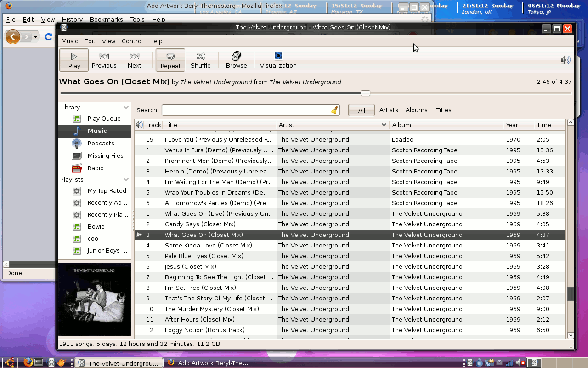Viewport: 588px width, 368px height.
Task: Filter the search by Titles
Action: tap(444, 110)
